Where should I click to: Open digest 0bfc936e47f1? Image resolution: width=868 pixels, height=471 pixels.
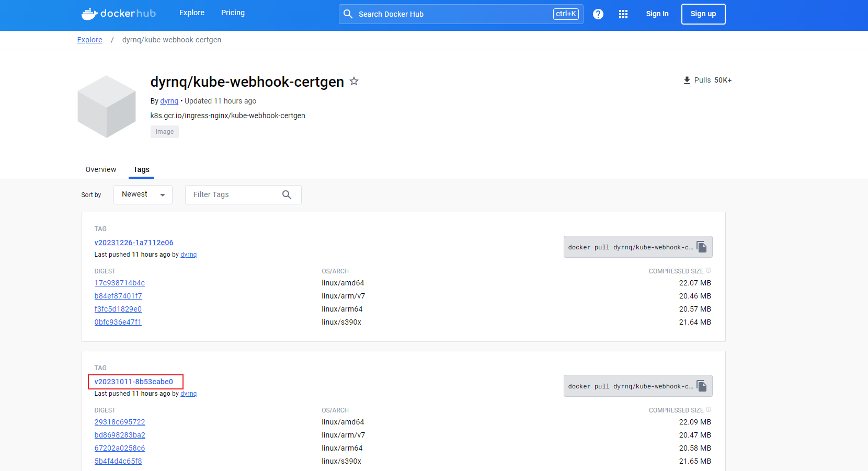click(x=118, y=322)
